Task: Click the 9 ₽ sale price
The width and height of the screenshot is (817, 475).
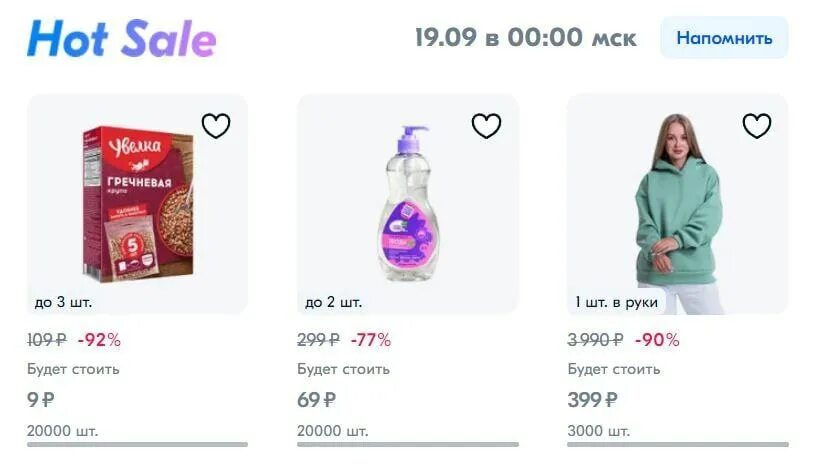Action: click(x=41, y=400)
